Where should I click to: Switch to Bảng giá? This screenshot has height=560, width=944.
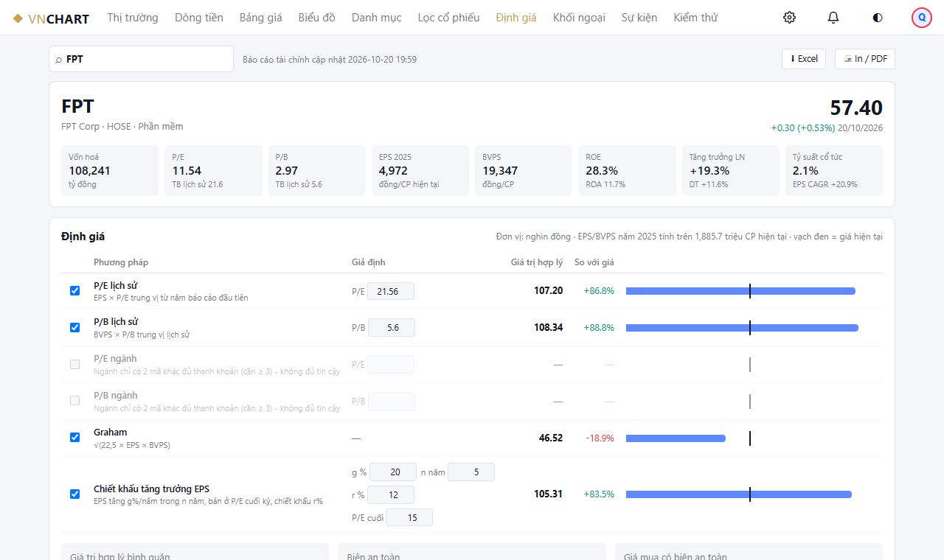(261, 18)
